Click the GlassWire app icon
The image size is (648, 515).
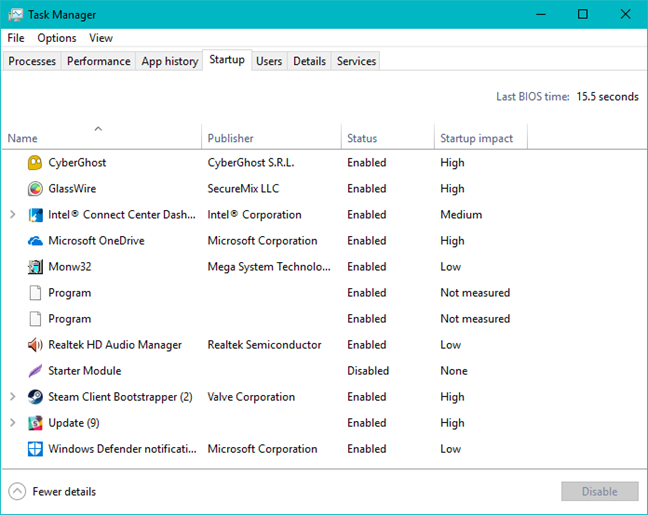pyautogui.click(x=35, y=188)
